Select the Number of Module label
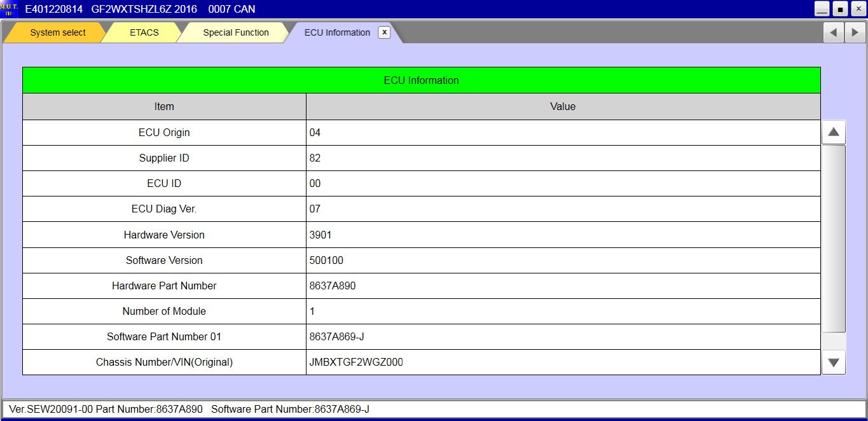This screenshot has width=868, height=421. (164, 311)
